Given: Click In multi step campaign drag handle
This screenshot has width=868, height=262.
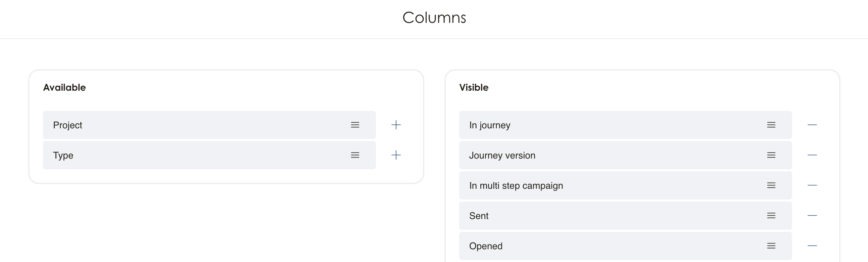Looking at the screenshot, I should pos(771,185).
